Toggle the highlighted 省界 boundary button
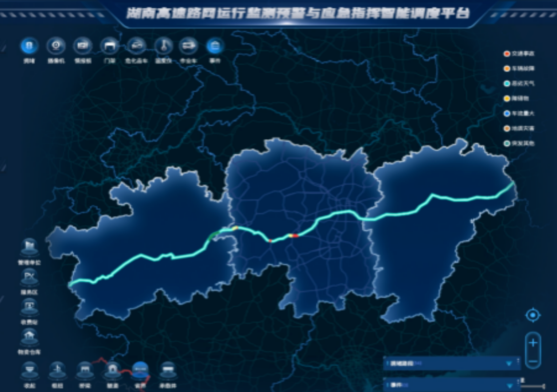The image size is (557, 392). coord(141,371)
